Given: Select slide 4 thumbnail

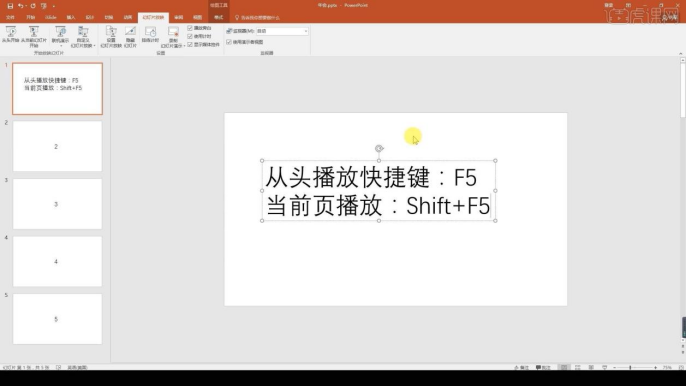Looking at the screenshot, I should coord(57,261).
